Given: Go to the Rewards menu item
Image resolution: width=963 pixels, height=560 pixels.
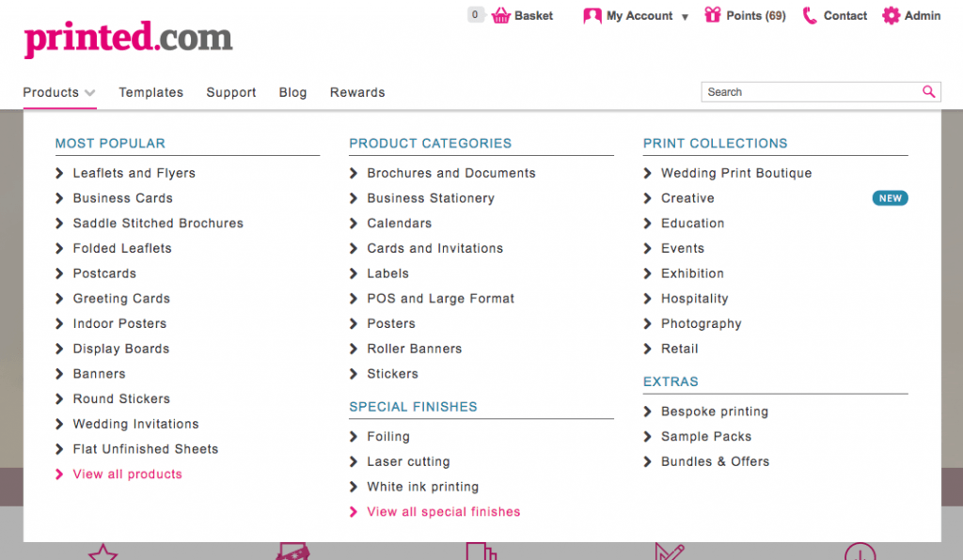Looking at the screenshot, I should [357, 92].
